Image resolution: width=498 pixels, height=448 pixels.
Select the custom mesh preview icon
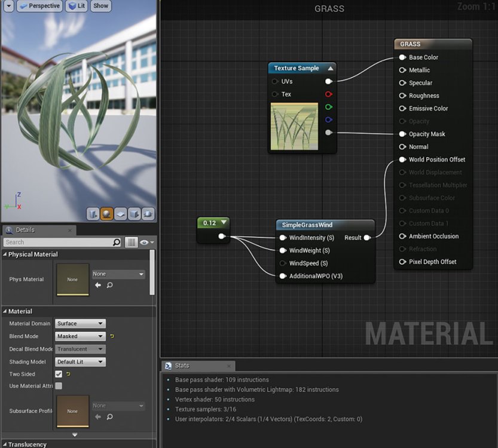pyautogui.click(x=148, y=214)
